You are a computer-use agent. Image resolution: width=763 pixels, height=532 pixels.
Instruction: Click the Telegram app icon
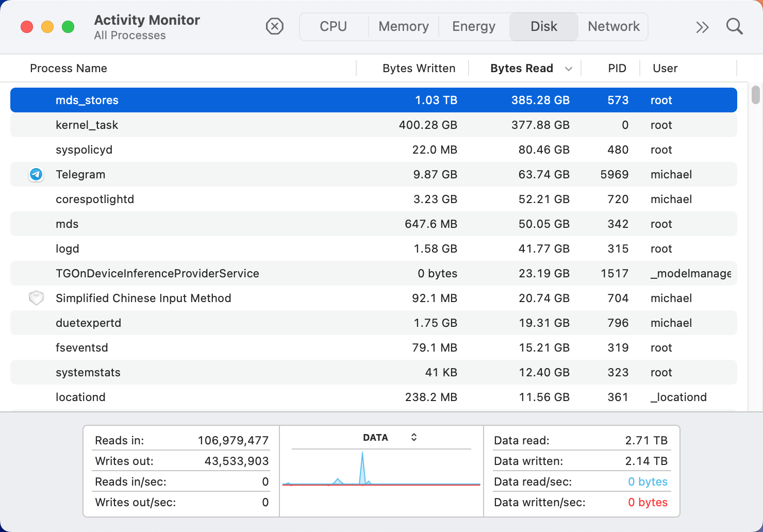coord(36,174)
